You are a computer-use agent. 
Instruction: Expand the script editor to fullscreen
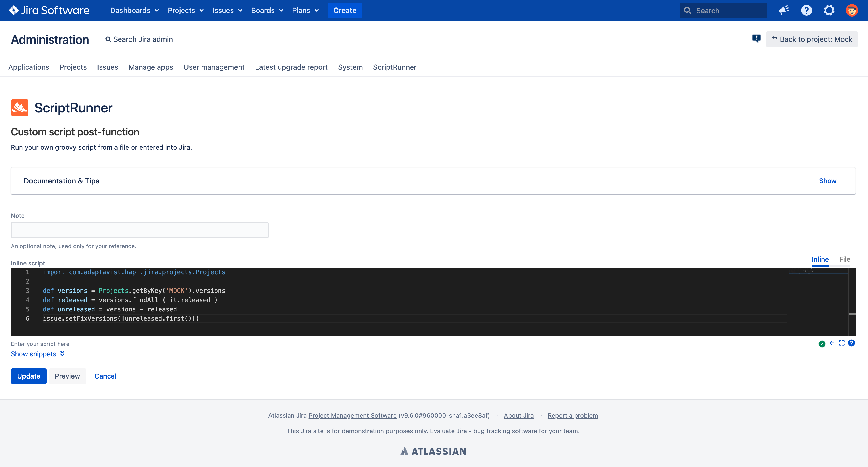[842, 343]
